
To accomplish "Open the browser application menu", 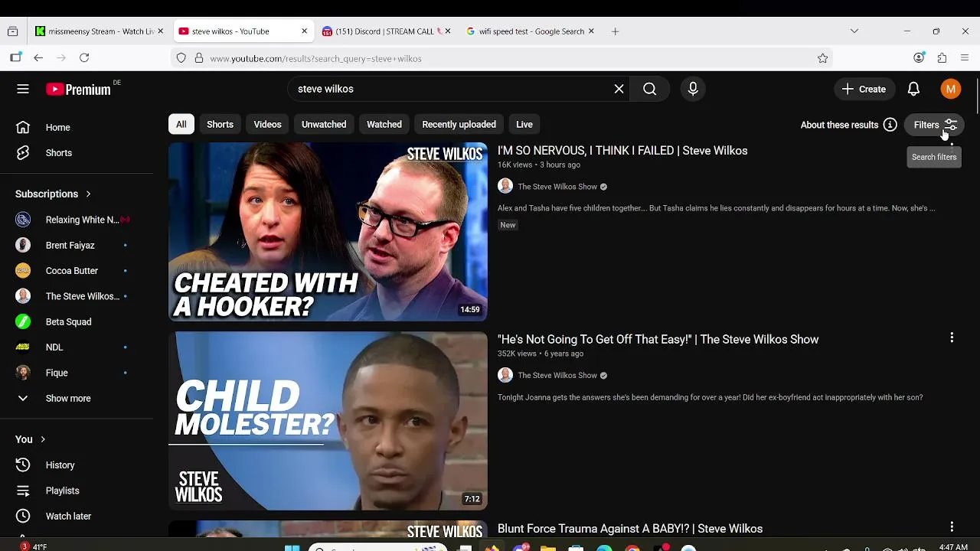I will 965,58.
